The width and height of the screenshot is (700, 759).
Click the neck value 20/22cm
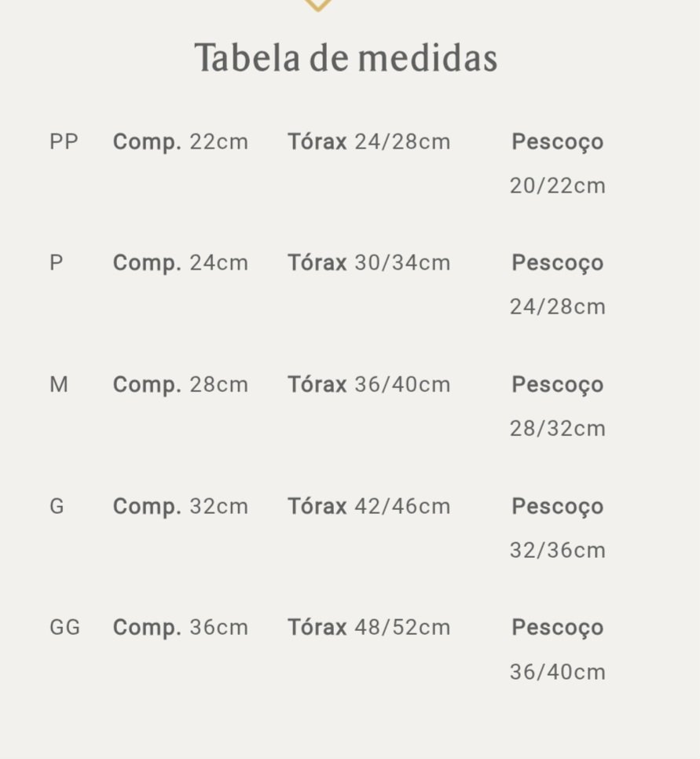point(557,186)
